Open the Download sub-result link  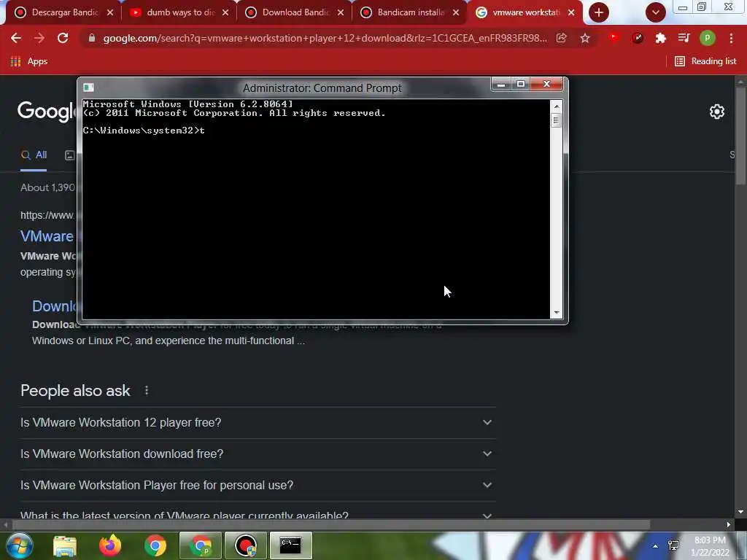(x=54, y=306)
